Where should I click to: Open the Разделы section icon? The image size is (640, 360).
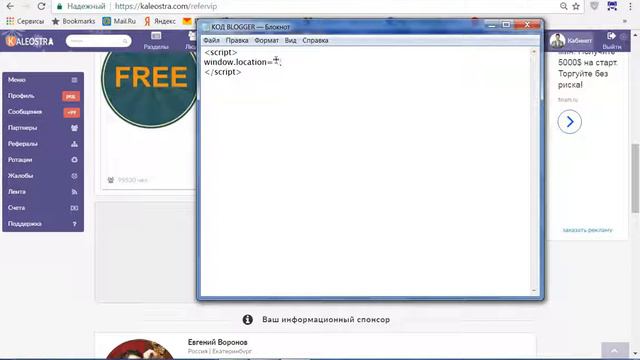156,41
